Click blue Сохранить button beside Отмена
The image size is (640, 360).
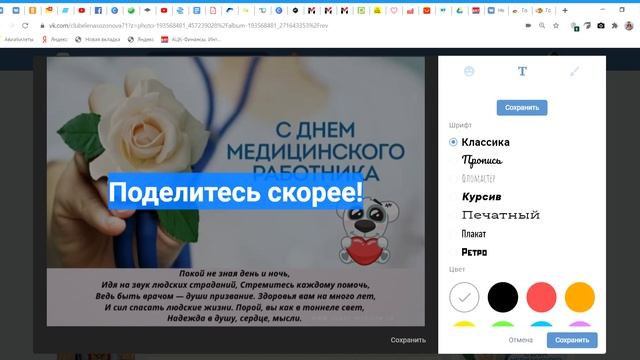(572, 340)
